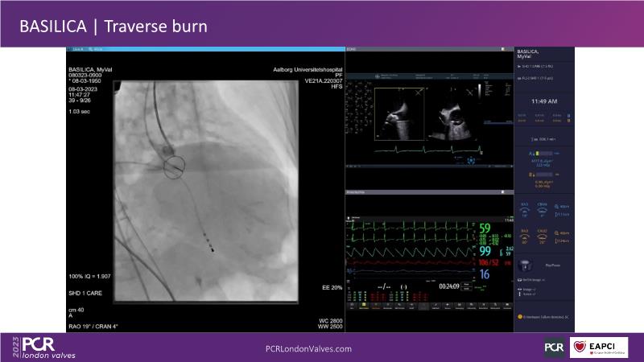This screenshot has width=644, height=362.
Task: Click the ECHO panel title bar
Action: (x=428, y=50)
